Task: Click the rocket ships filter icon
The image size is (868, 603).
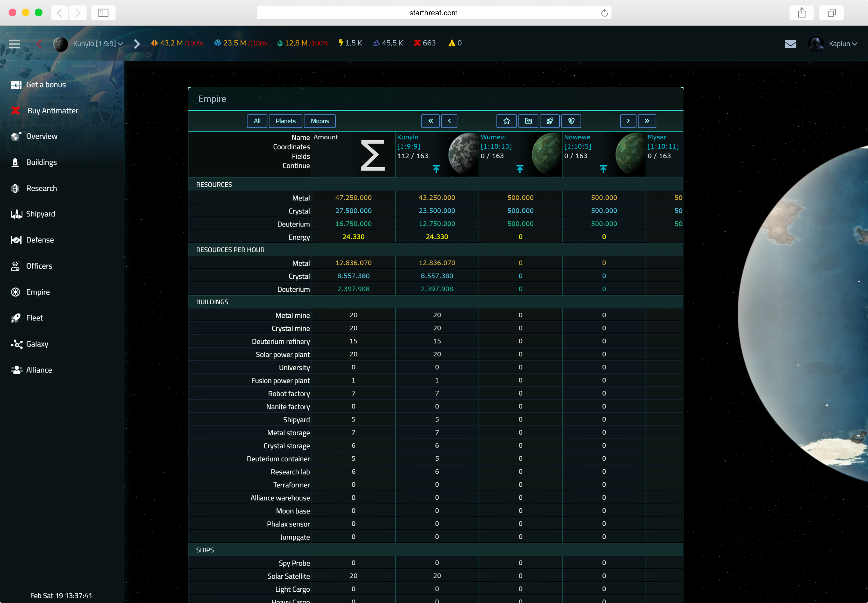Action: tap(550, 121)
